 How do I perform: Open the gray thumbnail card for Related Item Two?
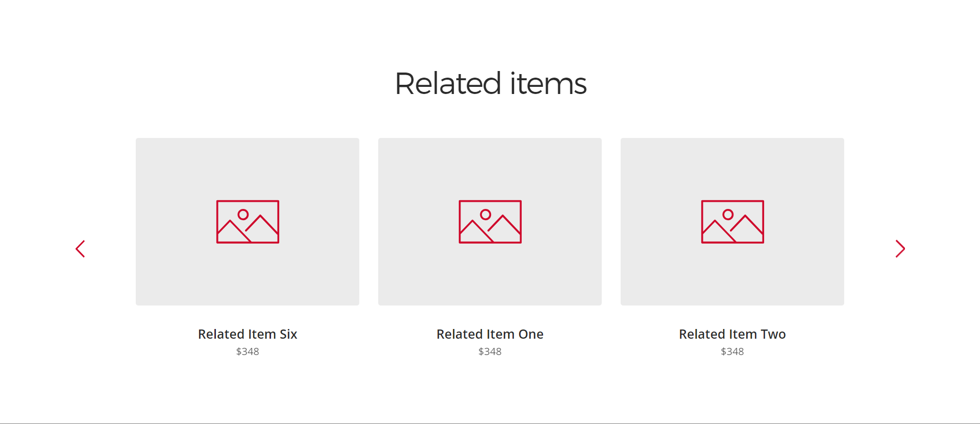click(732, 222)
